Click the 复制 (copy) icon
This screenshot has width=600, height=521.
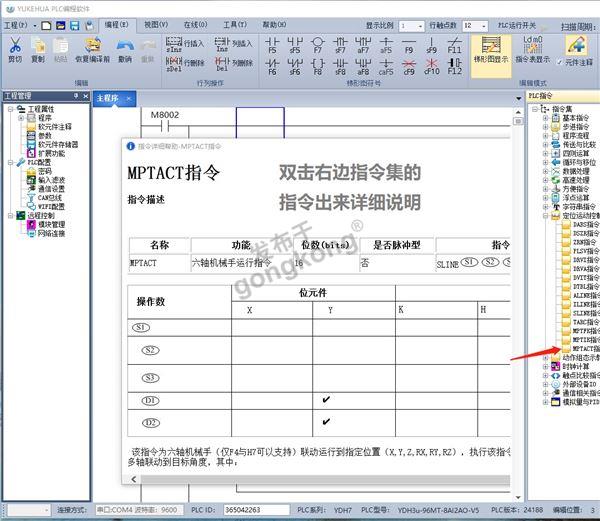coord(38,46)
